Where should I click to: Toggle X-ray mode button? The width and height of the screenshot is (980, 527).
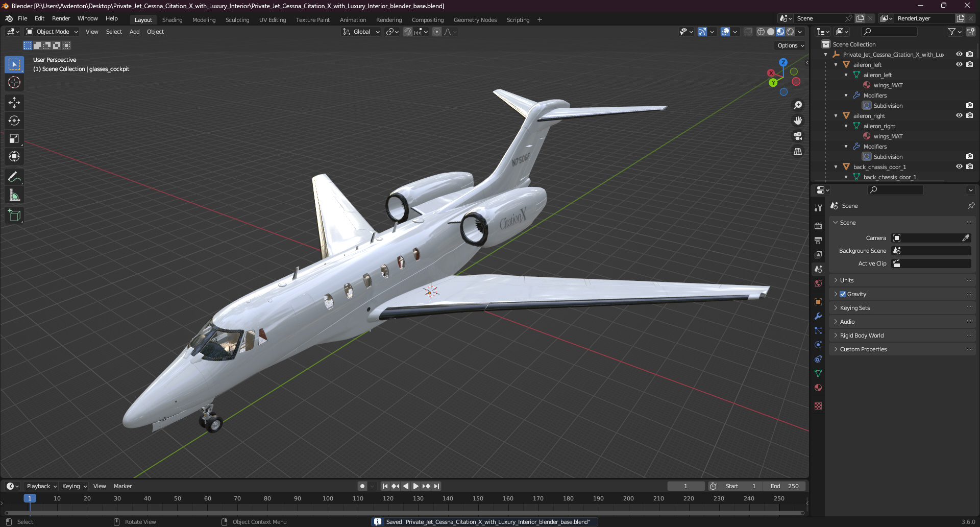point(748,32)
